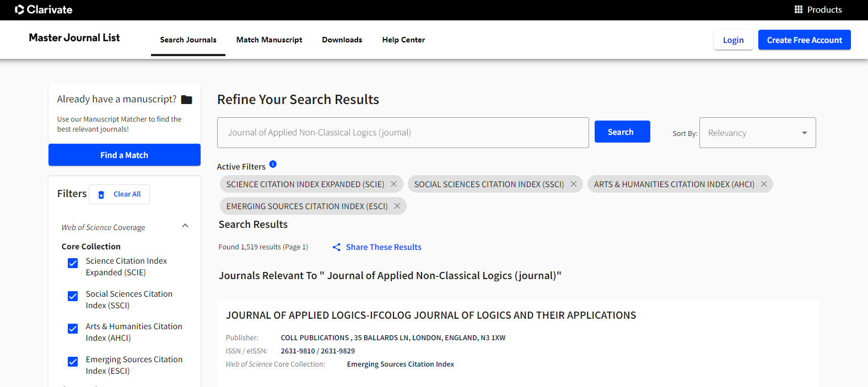The height and width of the screenshot is (387, 868).
Task: Open the Sort By Relevancy dropdown
Action: [x=757, y=133]
